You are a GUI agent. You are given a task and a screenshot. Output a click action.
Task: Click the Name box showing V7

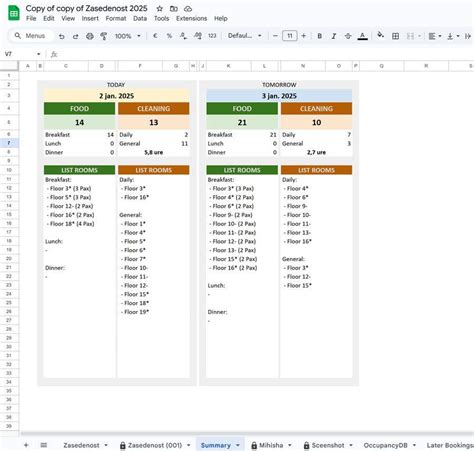(x=19, y=54)
